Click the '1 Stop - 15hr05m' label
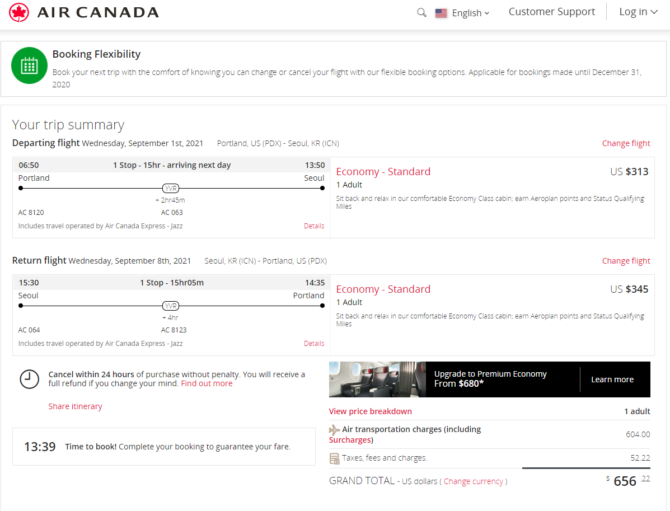Screen dimensions: 670x511 click(172, 282)
